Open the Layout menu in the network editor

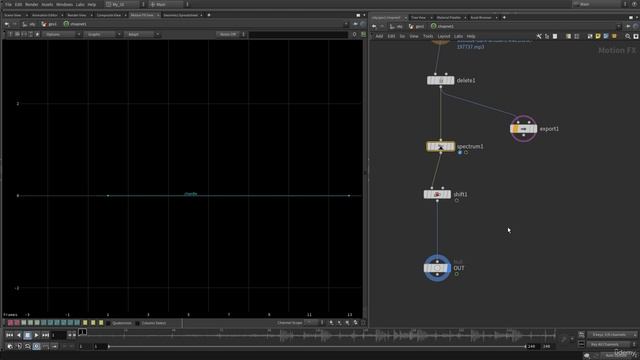click(444, 36)
